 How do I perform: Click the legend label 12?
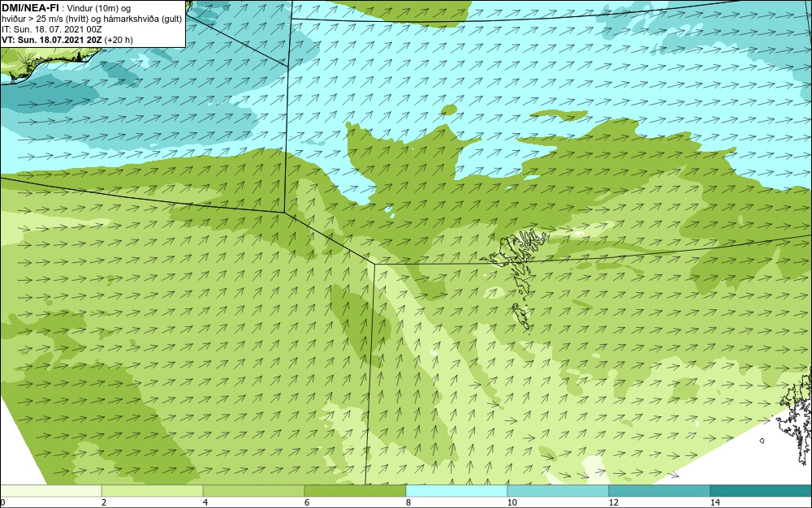(613, 502)
